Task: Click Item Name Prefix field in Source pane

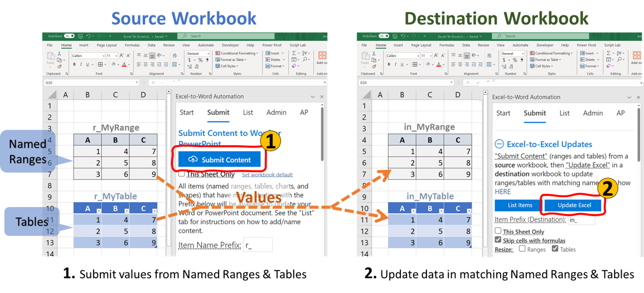Action: 258,245
